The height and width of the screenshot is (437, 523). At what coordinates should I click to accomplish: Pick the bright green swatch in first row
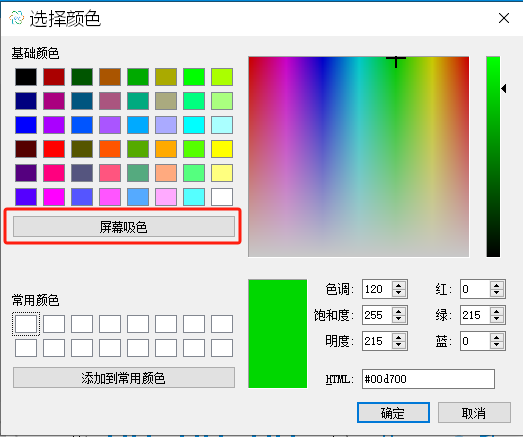point(194,77)
